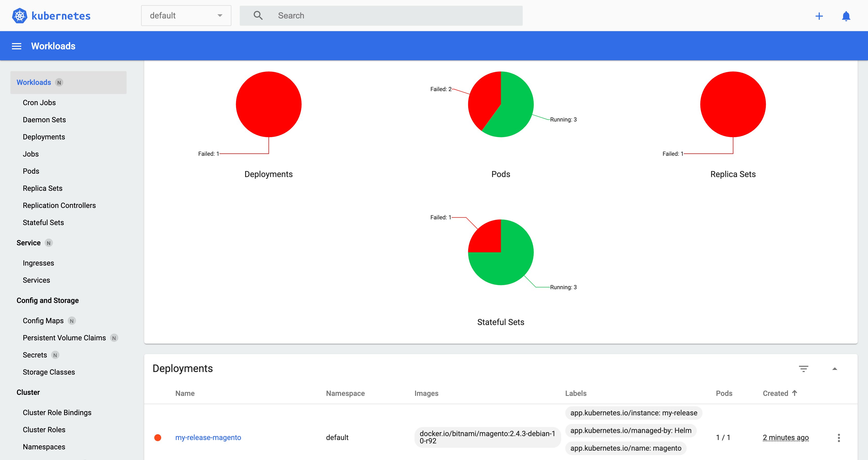Click the plus create resource icon

pyautogui.click(x=819, y=16)
